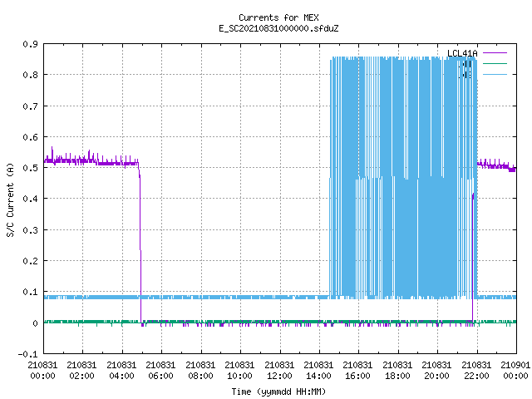Click the 0.5 y-axis tick label
This screenshot has height=399, width=532.
point(31,168)
